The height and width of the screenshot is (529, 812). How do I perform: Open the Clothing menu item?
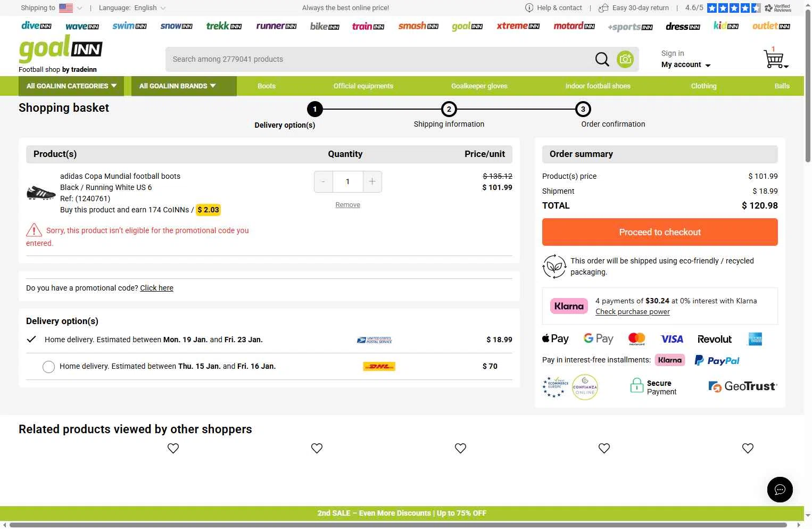[x=703, y=86]
